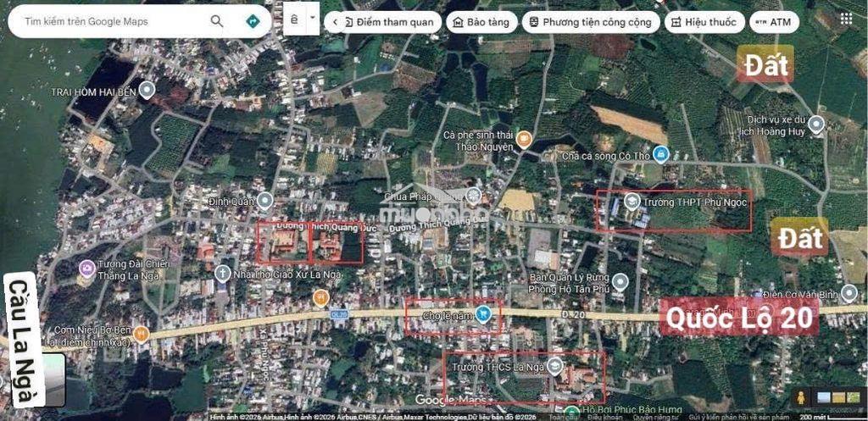Click the Trường THPT Phú Ngọc label text
The image size is (868, 421).
(695, 202)
